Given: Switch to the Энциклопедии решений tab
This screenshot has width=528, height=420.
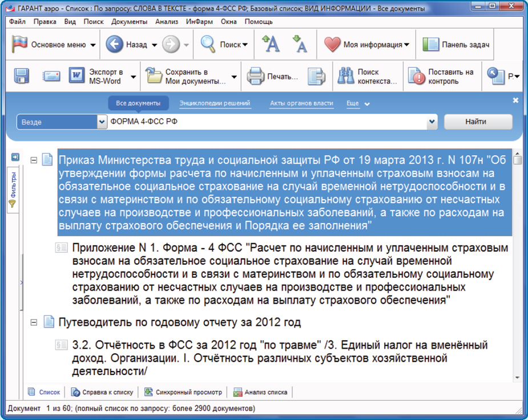Looking at the screenshot, I should click(x=215, y=103).
